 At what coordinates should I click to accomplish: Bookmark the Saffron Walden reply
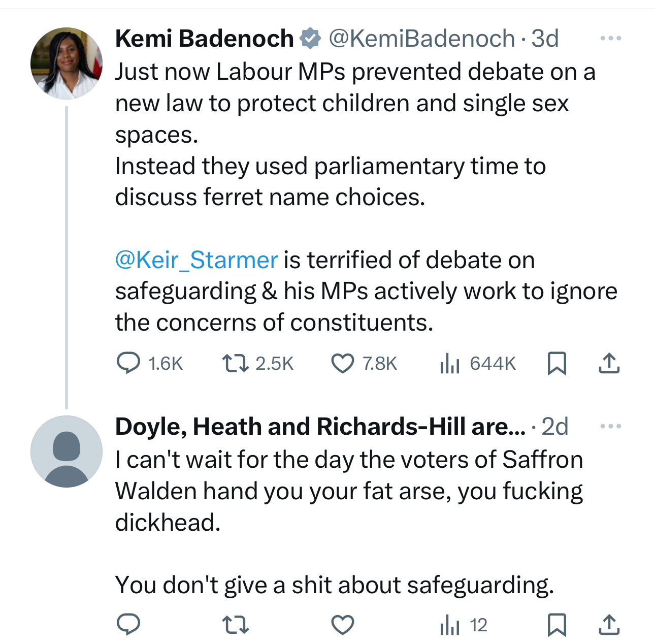[557, 625]
